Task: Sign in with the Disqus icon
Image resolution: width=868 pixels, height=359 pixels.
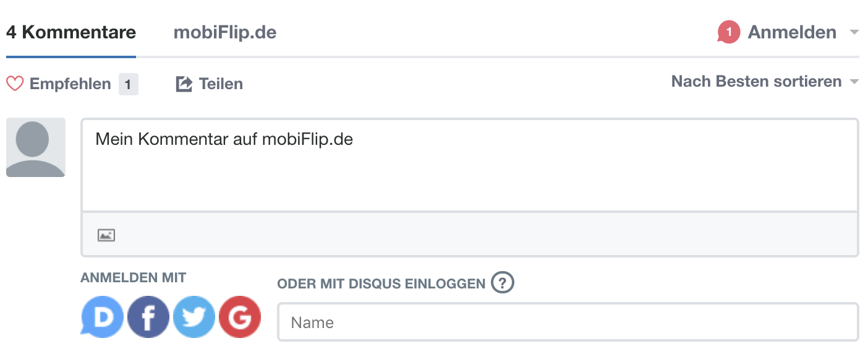Action: click(103, 316)
